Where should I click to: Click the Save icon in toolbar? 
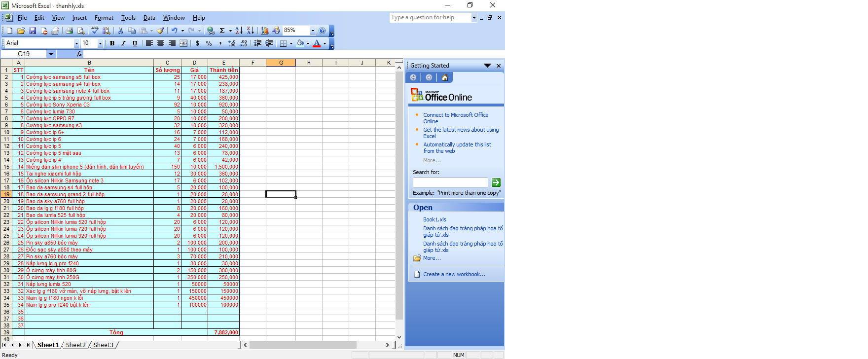coord(33,31)
